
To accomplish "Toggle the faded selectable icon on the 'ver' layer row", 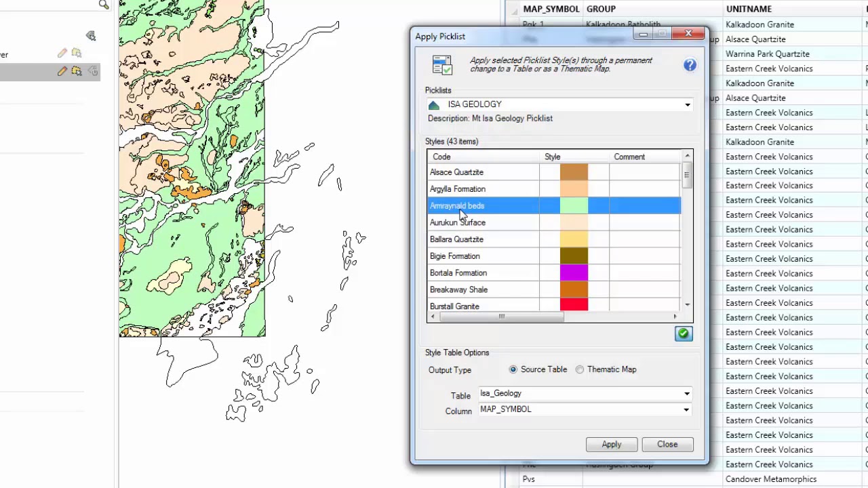I will [x=77, y=54].
